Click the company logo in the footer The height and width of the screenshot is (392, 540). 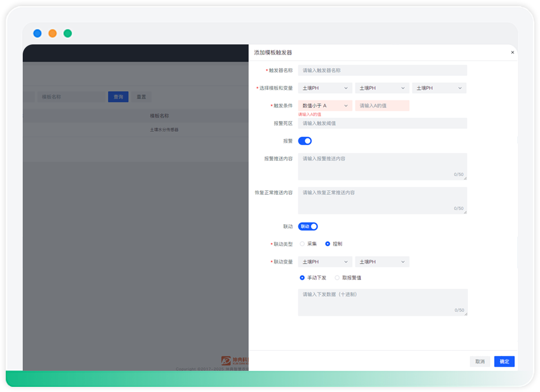[x=226, y=360]
